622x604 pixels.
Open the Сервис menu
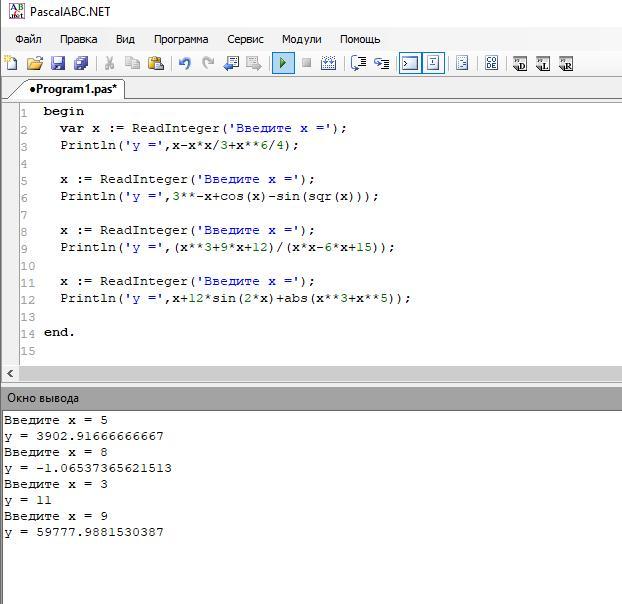pos(245,39)
